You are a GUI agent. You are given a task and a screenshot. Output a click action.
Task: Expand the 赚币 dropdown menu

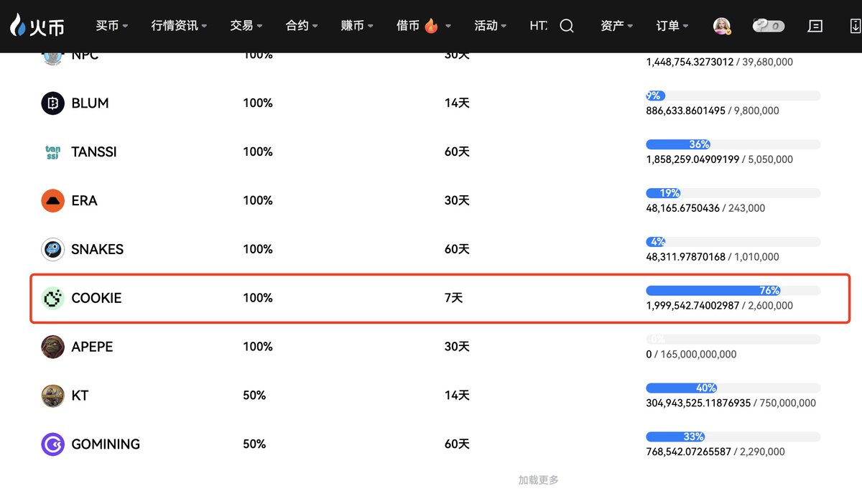[357, 26]
